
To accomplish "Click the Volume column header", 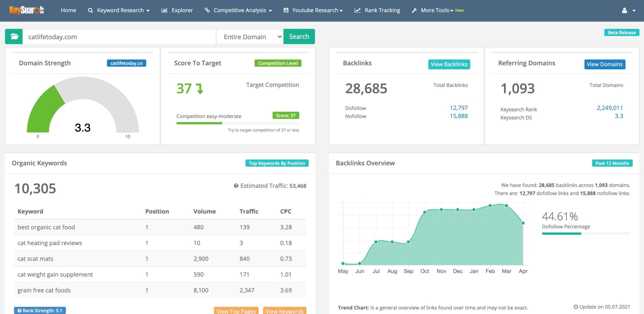I will pos(204,211).
